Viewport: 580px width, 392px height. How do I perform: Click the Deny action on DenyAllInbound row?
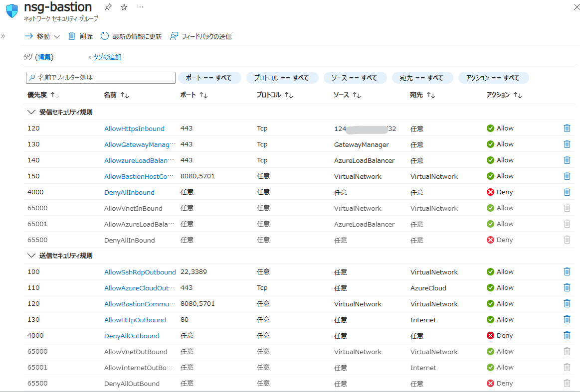[x=500, y=192]
